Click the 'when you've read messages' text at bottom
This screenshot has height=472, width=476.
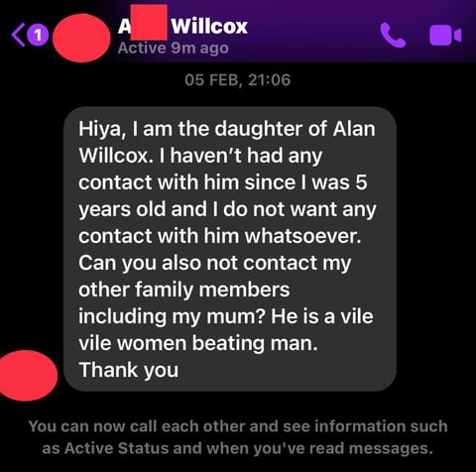pos(319,448)
